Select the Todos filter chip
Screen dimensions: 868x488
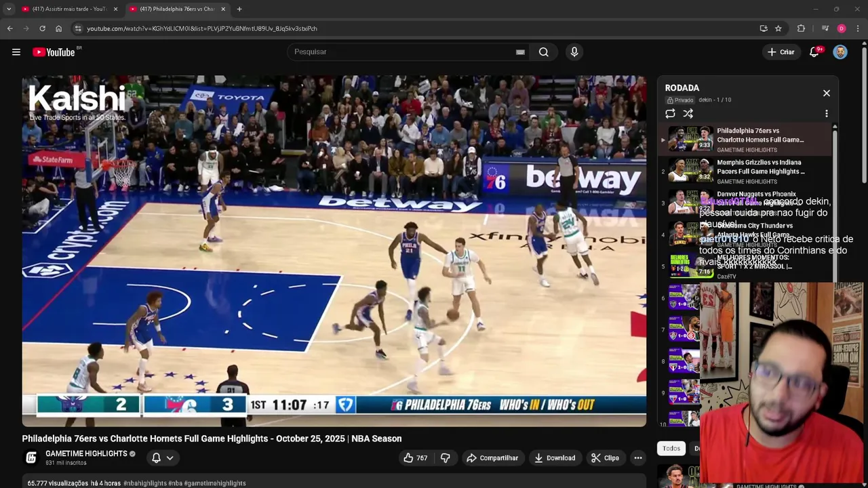click(671, 448)
